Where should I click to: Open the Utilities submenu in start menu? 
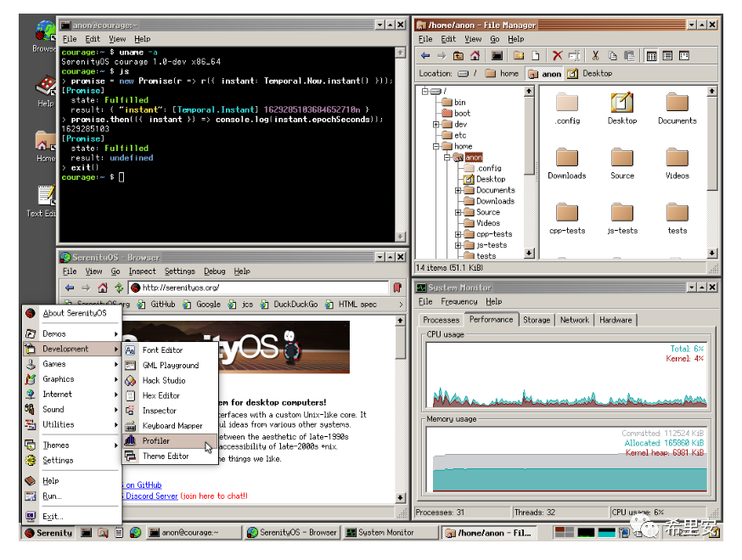pyautogui.click(x=71, y=424)
